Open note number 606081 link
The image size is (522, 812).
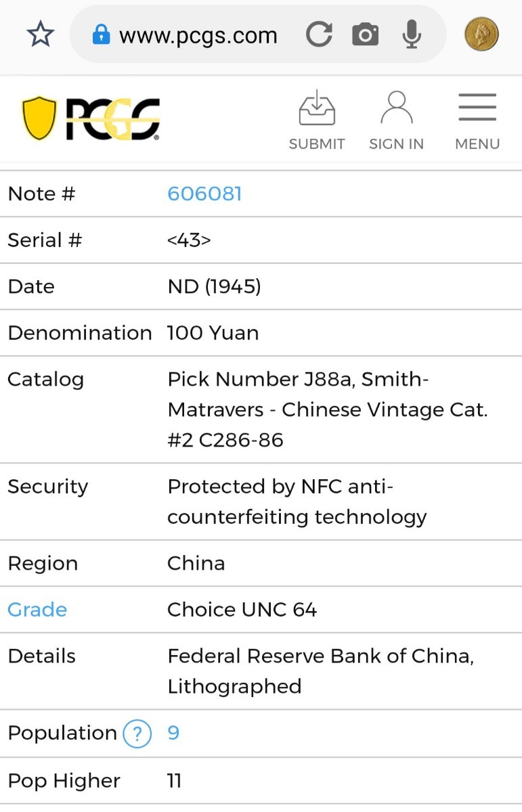click(204, 194)
